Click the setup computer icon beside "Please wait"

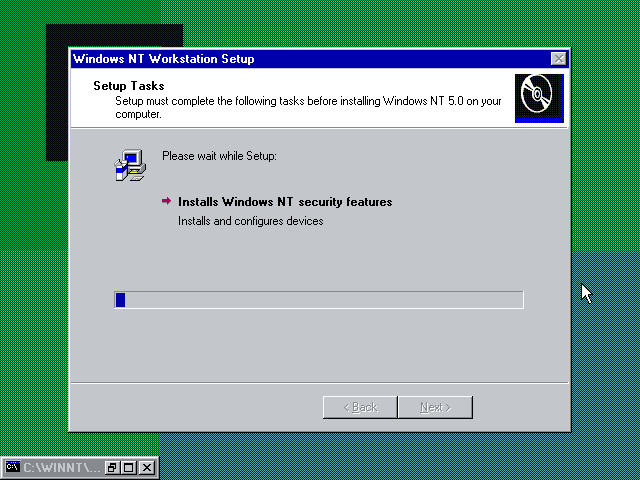[130, 165]
